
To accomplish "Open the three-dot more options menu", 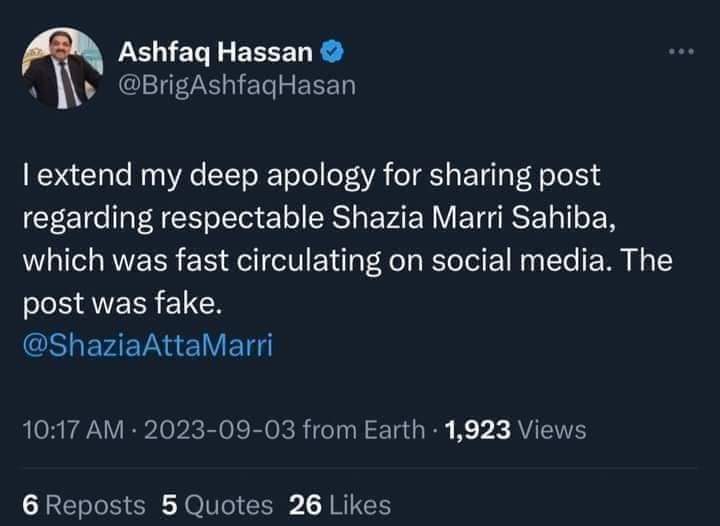I will [x=684, y=52].
